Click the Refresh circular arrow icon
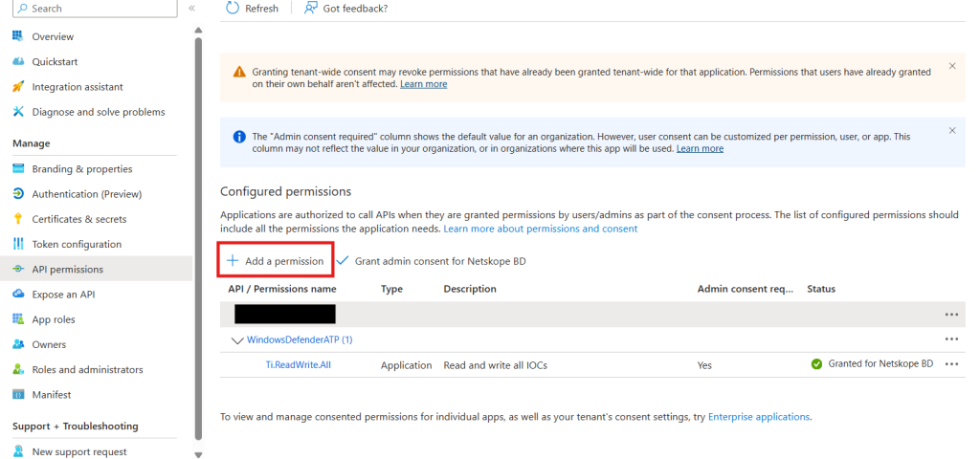This screenshot has width=980, height=459. (233, 8)
